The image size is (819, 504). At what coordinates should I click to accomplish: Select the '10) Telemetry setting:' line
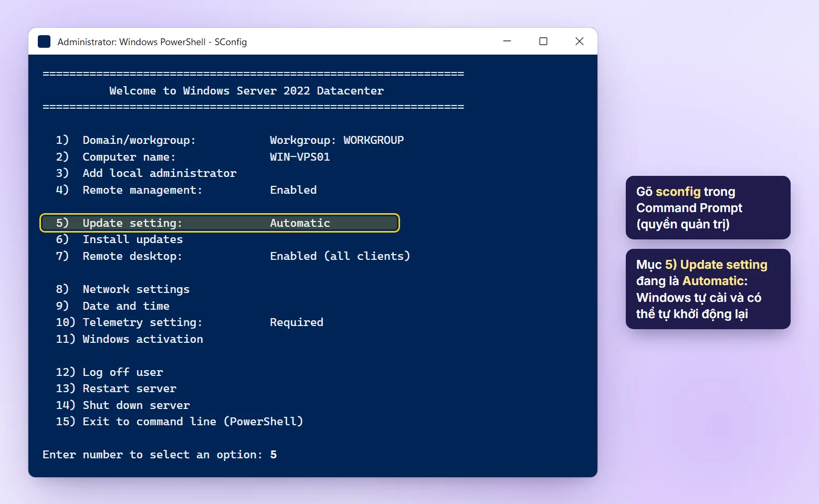pyautogui.click(x=129, y=322)
